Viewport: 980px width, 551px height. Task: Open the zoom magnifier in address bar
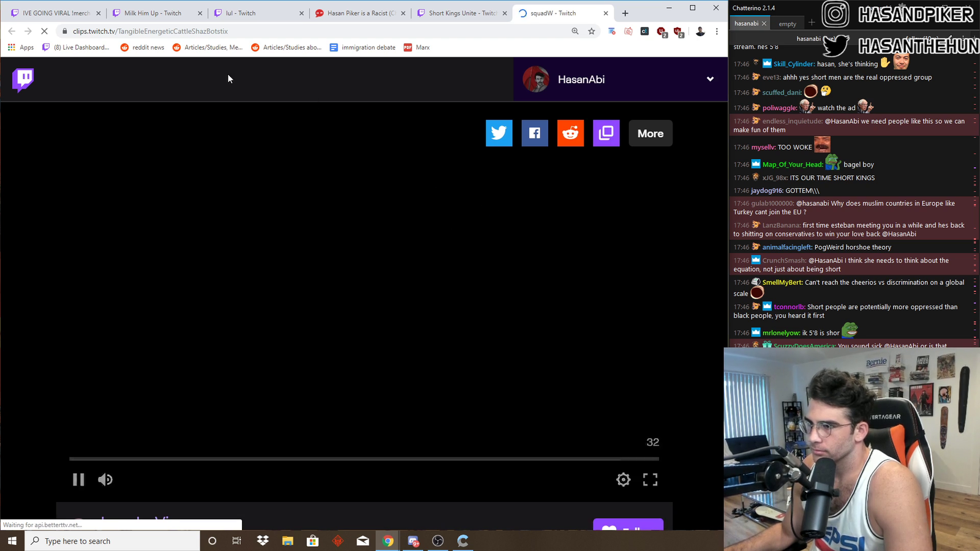[575, 31]
